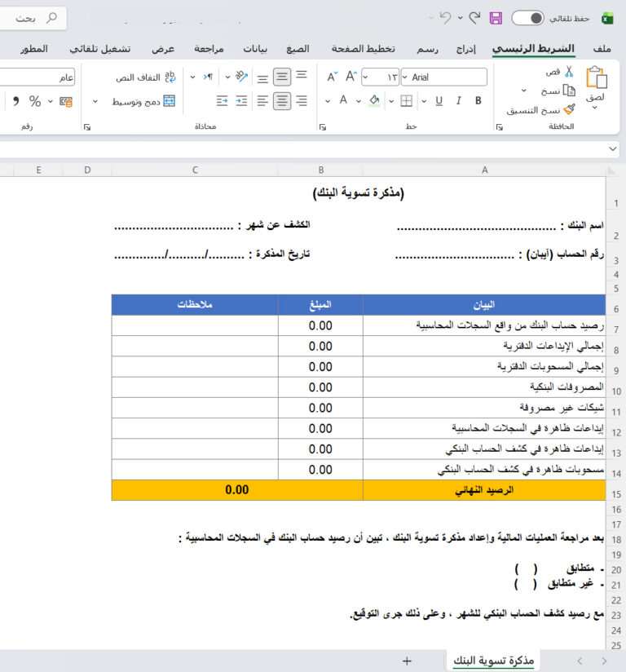Viewport: 626px width, 672px height.
Task: Open the Borders dropdown arrow
Action: [391, 101]
